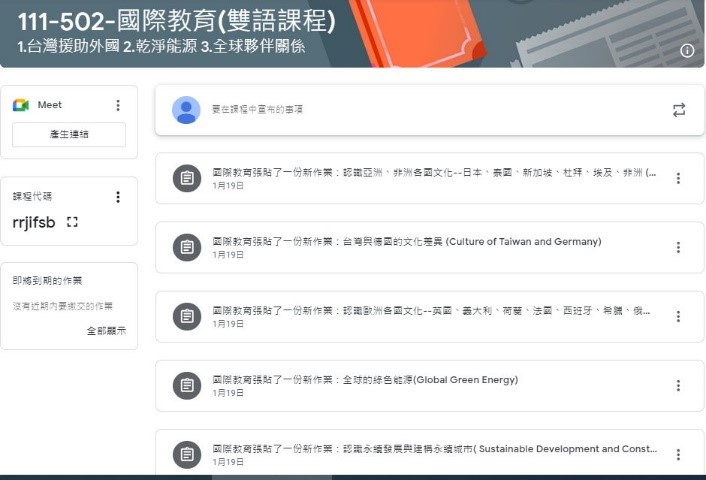Click the 全部顯示 link for upcoming work
706x480 pixels.
[x=106, y=331]
